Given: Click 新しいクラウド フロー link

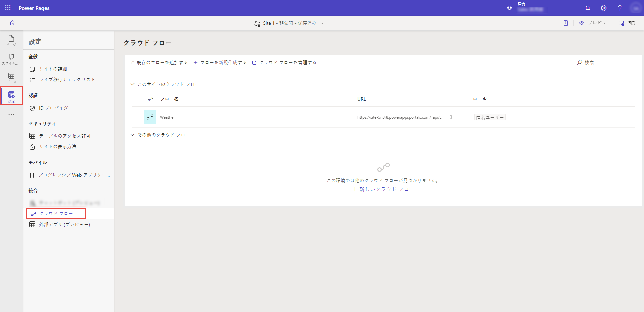Looking at the screenshot, I should click(383, 189).
